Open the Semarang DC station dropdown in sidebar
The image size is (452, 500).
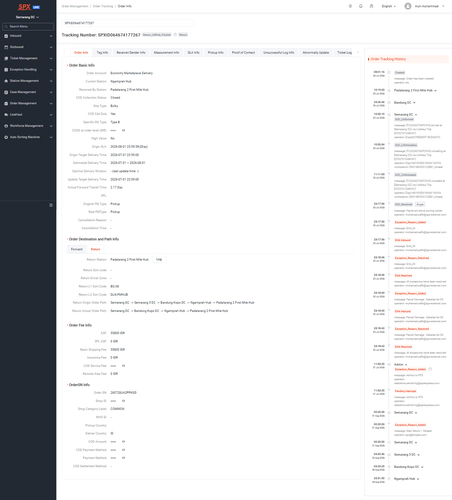(28, 17)
